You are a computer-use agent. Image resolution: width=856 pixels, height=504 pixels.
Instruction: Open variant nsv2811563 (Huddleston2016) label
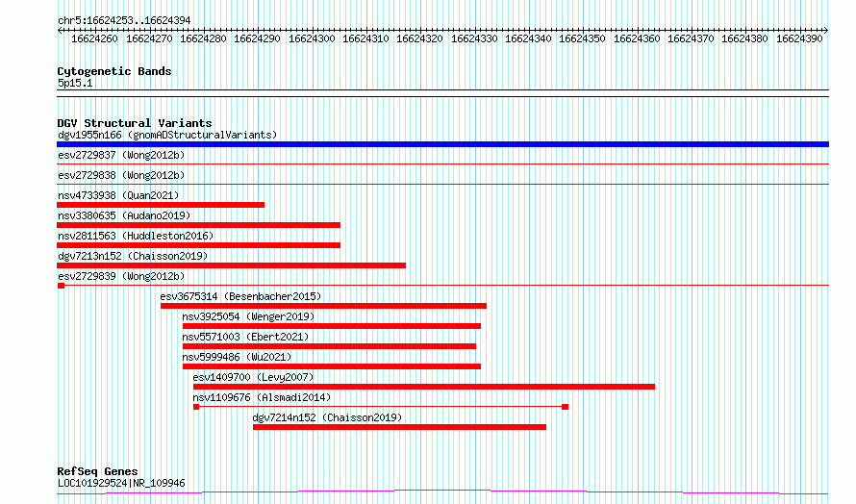point(136,236)
